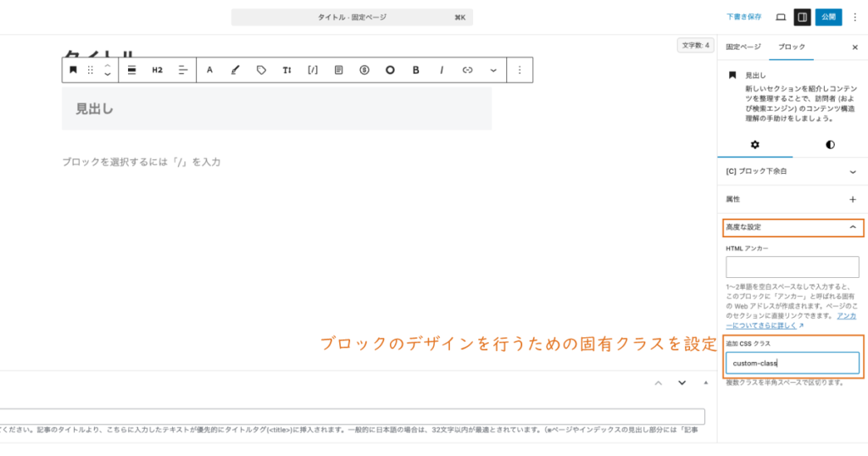This screenshot has height=456, width=868.
Task: Move meta box up with up chevron
Action: (658, 383)
